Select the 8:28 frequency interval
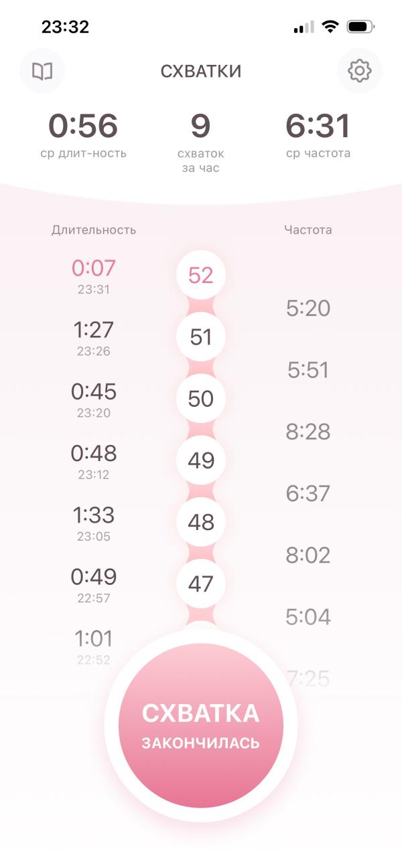Screen dimensions: 402x868 [308, 432]
